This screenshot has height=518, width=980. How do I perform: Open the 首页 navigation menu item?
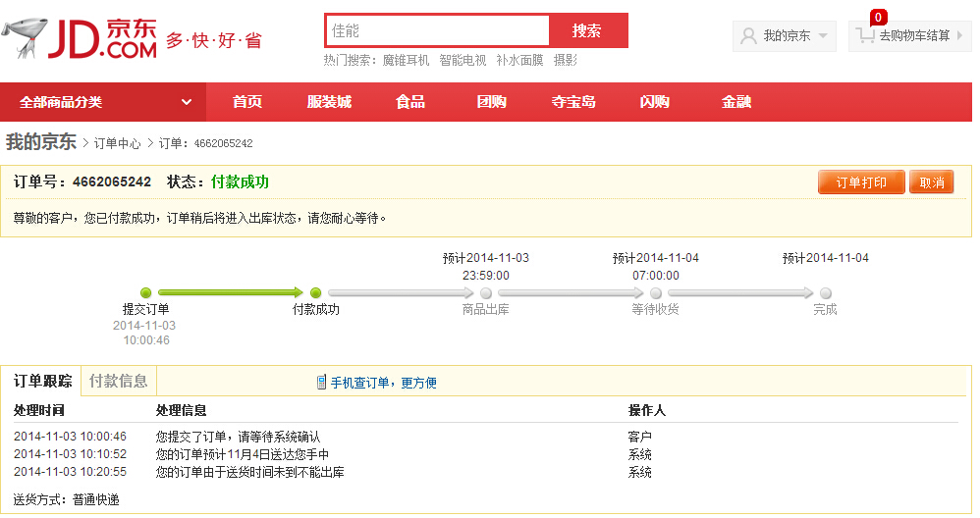point(247,102)
